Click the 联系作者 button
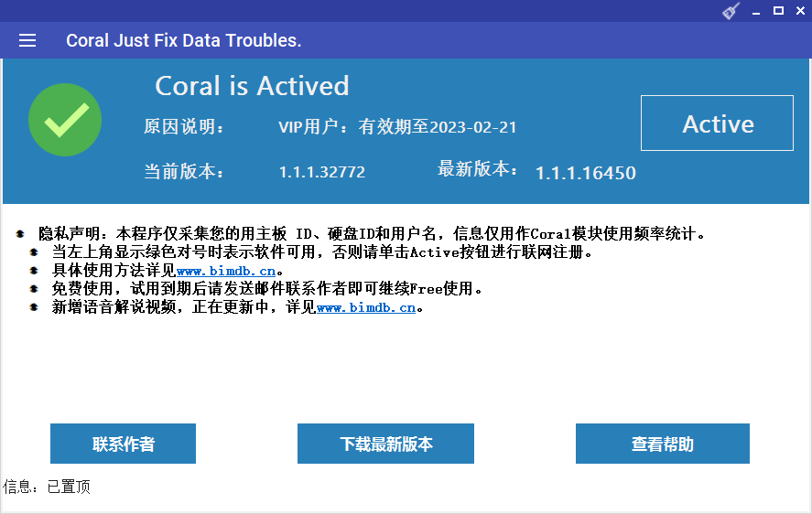Viewport: 812px width, 514px height. point(124,444)
